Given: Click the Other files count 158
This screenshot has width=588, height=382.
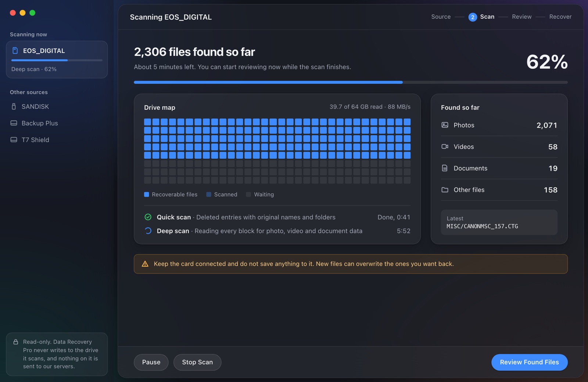Looking at the screenshot, I should click(x=551, y=190).
